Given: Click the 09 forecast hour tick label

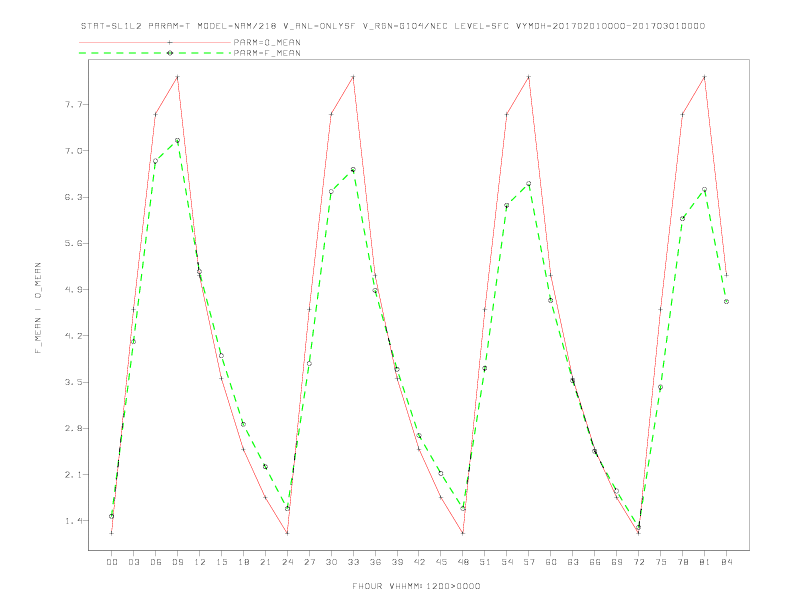Looking at the screenshot, I should [177, 562].
